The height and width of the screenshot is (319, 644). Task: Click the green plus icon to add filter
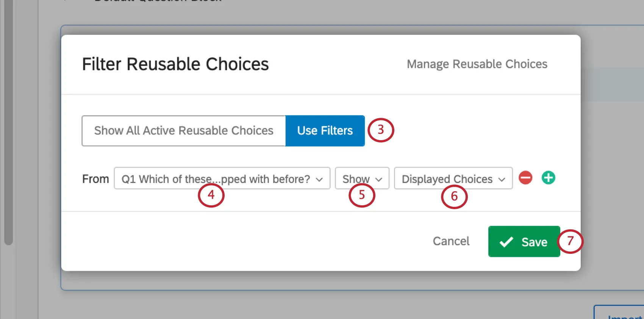548,178
